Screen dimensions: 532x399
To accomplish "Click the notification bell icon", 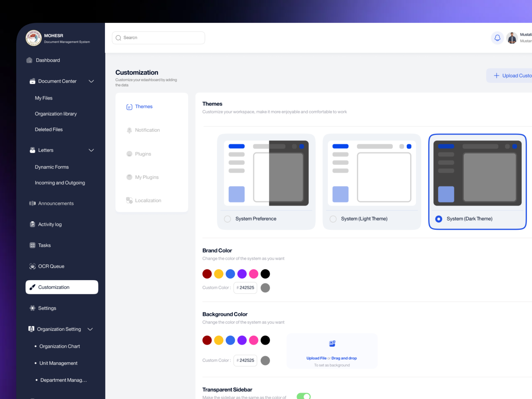I will pos(497,38).
